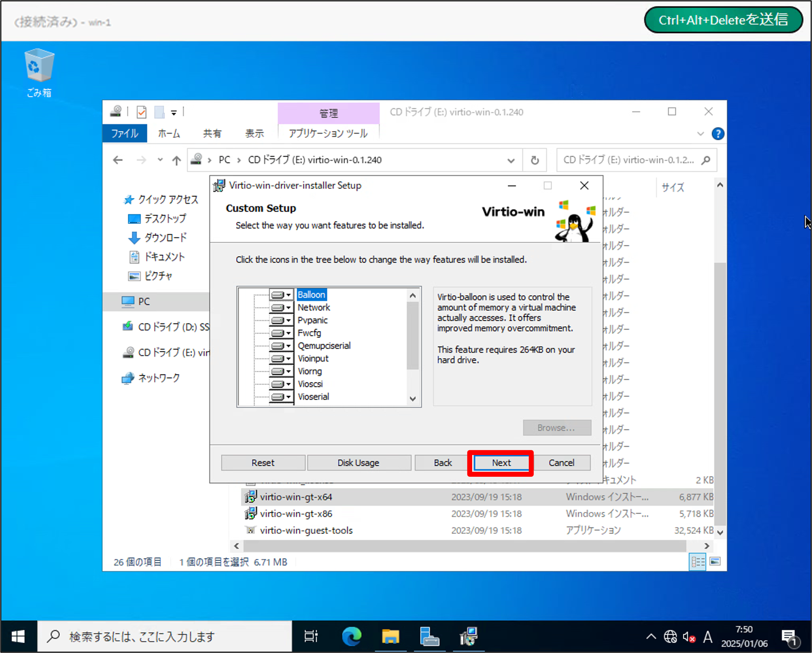
Task: Open the 表示 ribbon tab
Action: pos(255,133)
